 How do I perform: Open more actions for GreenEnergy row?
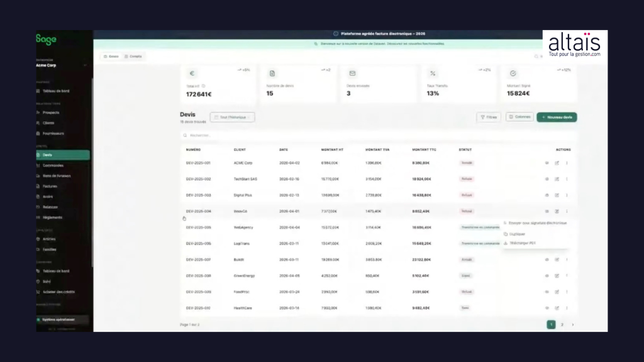tap(567, 276)
